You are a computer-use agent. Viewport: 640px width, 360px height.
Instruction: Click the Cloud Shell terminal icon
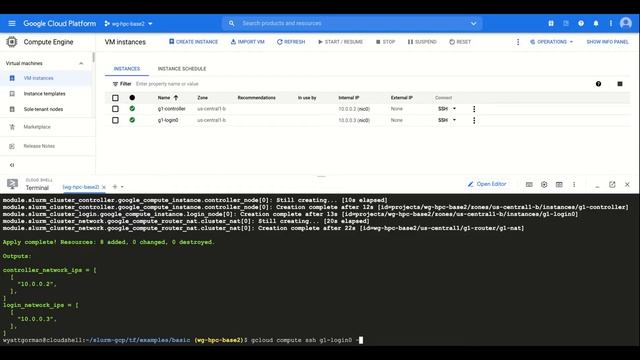tap(12, 184)
